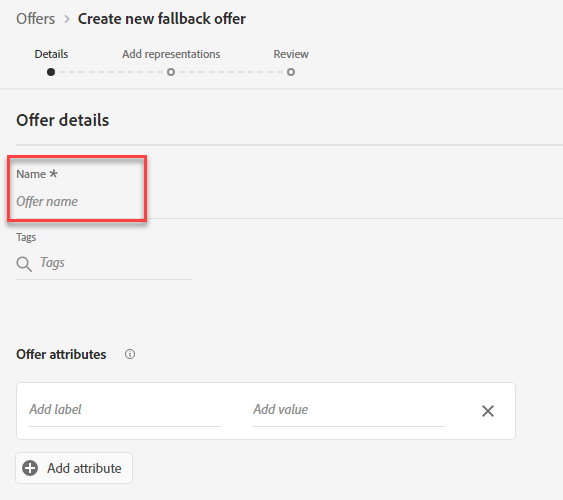563x500 pixels.
Task: Click the Offer details section heading
Action: click(62, 120)
